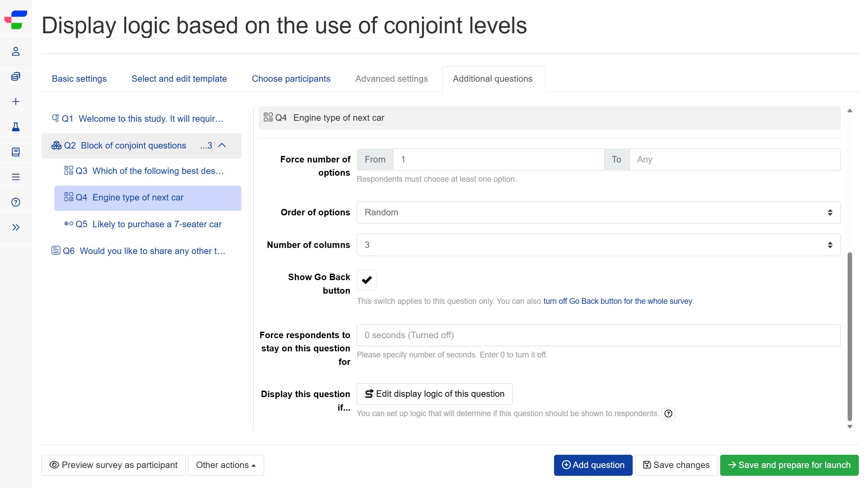Click the From number of options field
The width and height of the screenshot is (868, 488).
(x=498, y=159)
